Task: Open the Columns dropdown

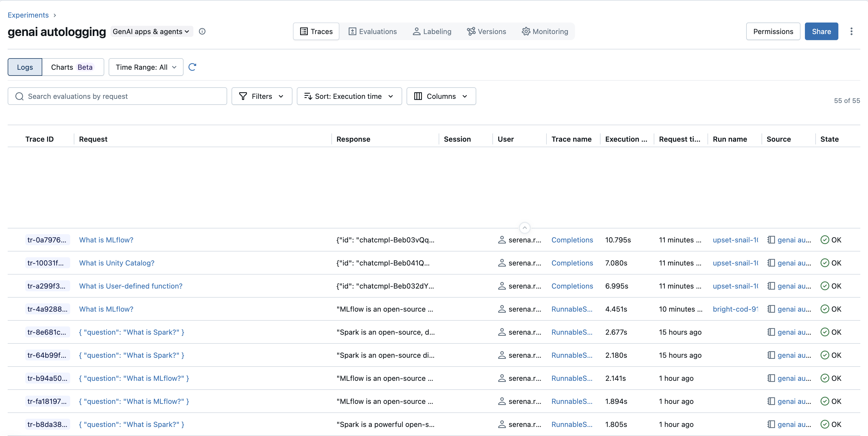Action: pyautogui.click(x=441, y=96)
